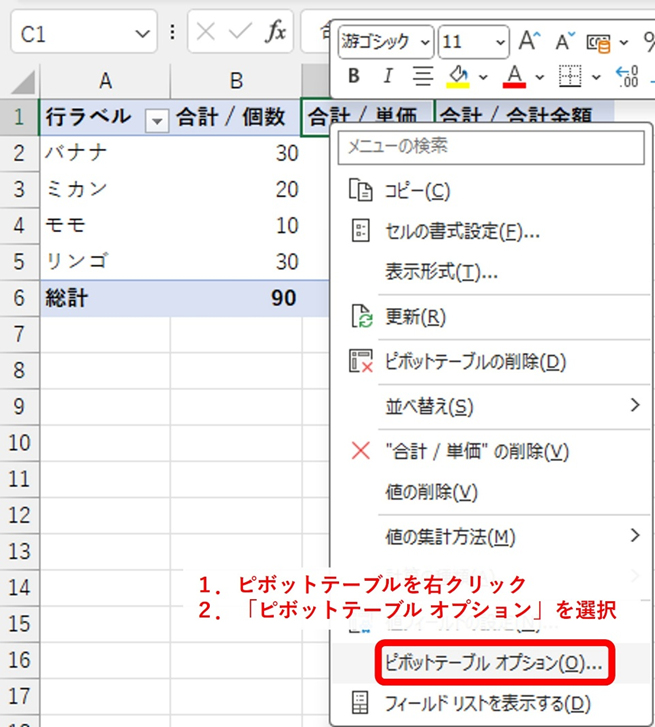Click the メニューの検索 search field
The height and width of the screenshot is (727, 655).
click(490, 146)
